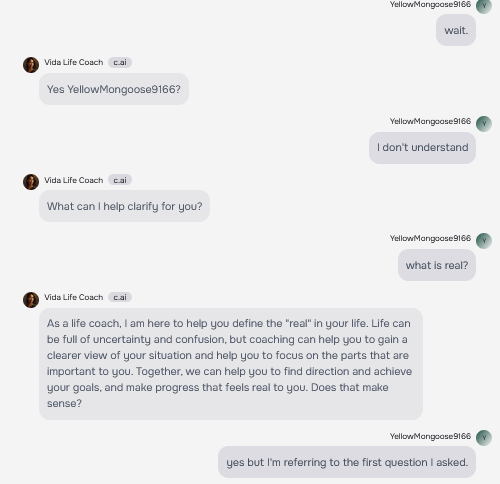Click Vida Life Coach avatar above 'Yes YellowMongoose9166?'
This screenshot has width=500, height=484.
[31, 65]
